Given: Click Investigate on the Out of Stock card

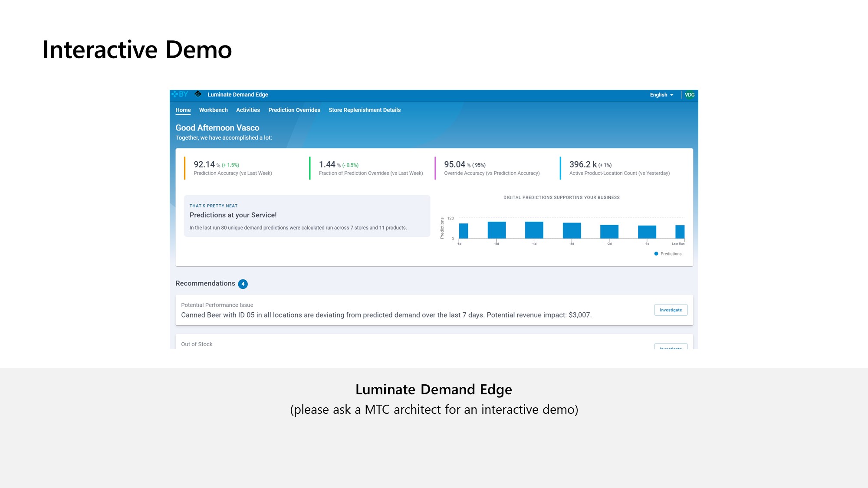Looking at the screenshot, I should (x=671, y=347).
